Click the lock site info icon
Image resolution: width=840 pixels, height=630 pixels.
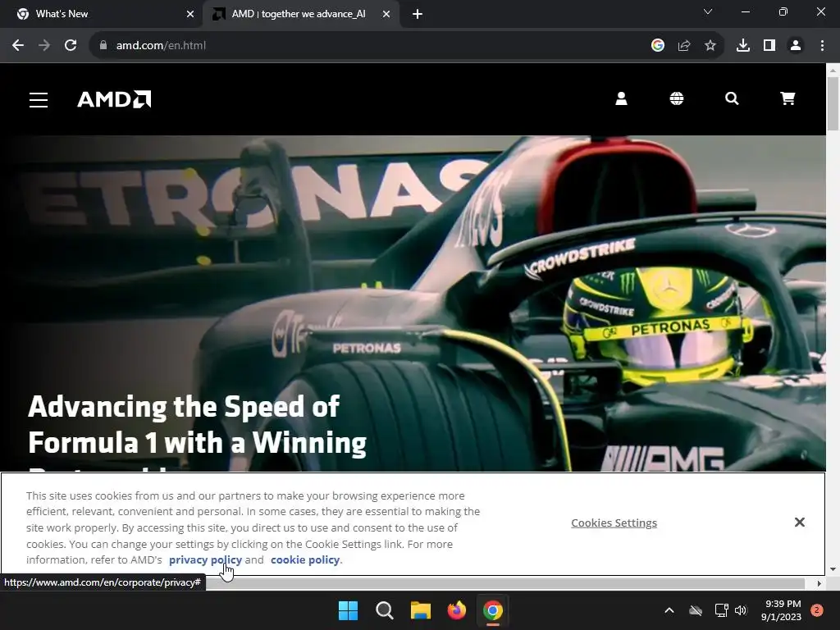[x=103, y=46]
